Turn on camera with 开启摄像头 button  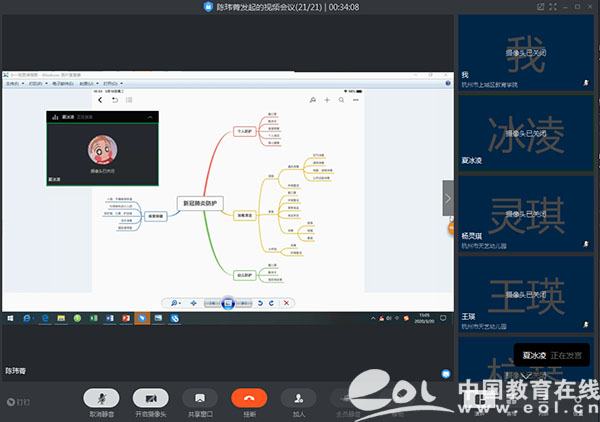click(x=149, y=399)
